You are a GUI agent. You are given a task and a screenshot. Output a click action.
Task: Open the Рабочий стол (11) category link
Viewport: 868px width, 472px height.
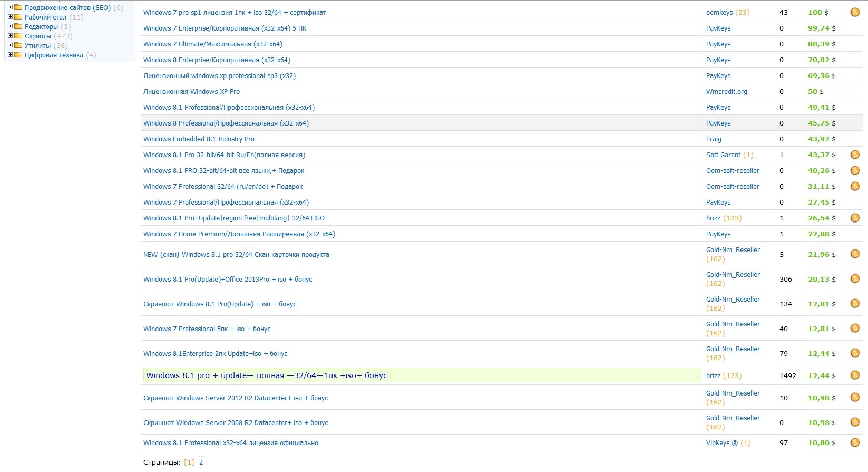click(46, 17)
